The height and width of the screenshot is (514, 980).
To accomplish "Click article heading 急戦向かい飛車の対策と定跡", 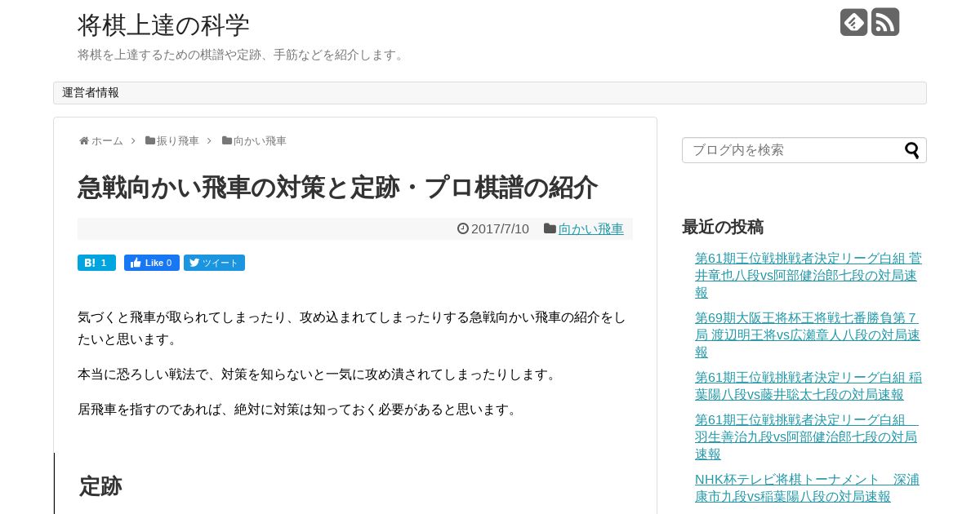I will pyautogui.click(x=337, y=188).
